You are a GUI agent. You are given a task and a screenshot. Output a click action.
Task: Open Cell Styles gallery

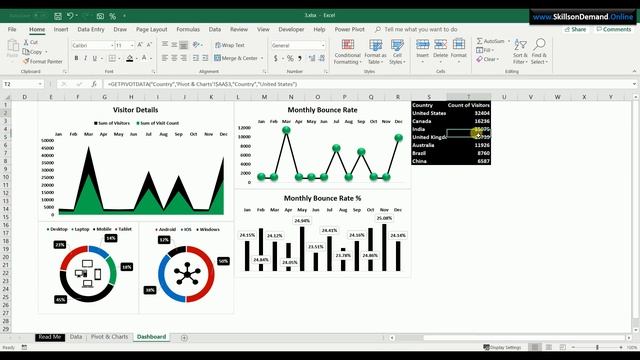pos(397,52)
